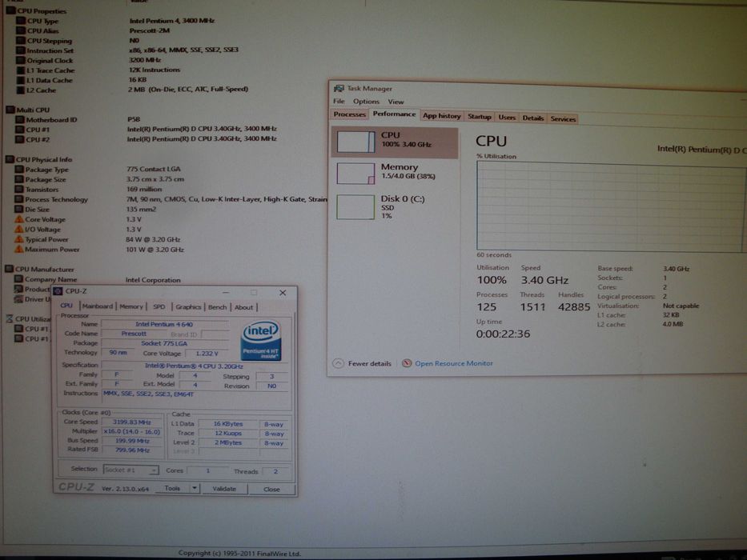Viewport: 747px width, 560px height.
Task: Open the About tab in CPU-Z
Action: 243,308
